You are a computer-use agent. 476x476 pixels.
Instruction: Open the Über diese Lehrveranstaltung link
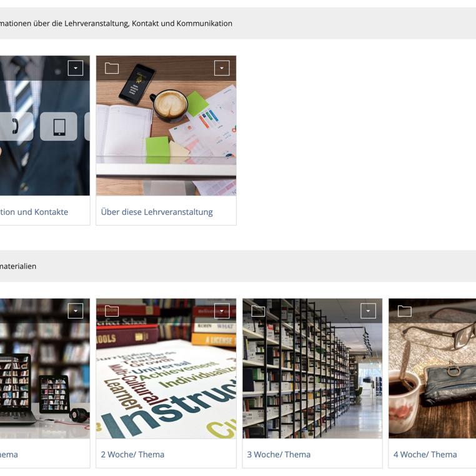(157, 212)
